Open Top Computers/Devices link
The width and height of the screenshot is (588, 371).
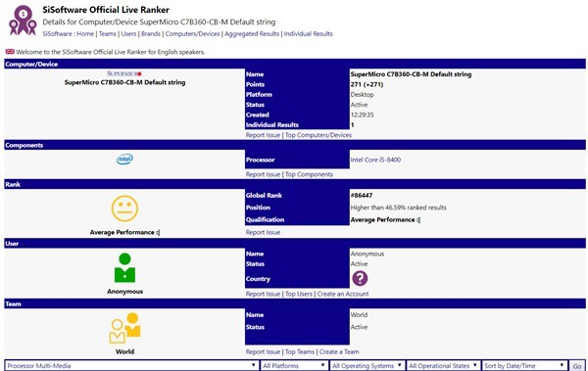318,135
